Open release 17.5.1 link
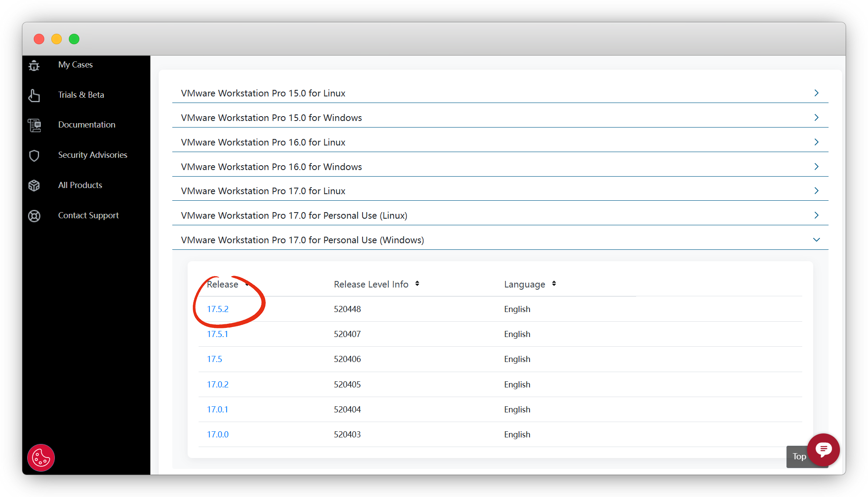 click(217, 334)
